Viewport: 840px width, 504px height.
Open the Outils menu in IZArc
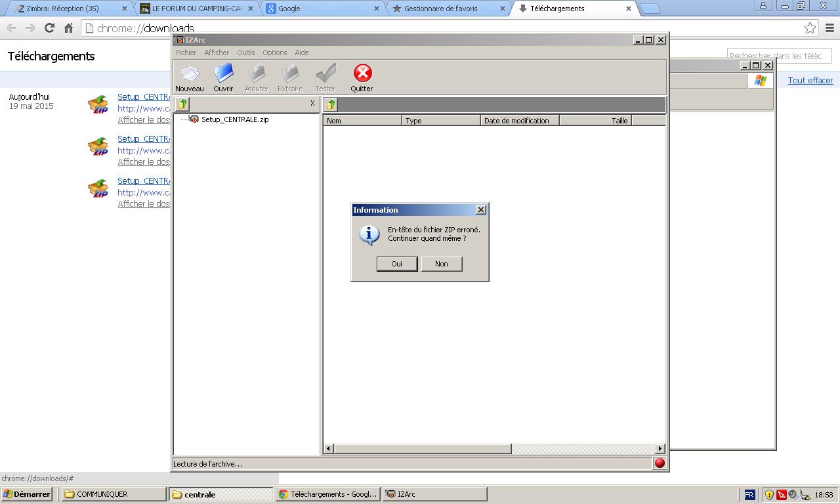coord(246,52)
